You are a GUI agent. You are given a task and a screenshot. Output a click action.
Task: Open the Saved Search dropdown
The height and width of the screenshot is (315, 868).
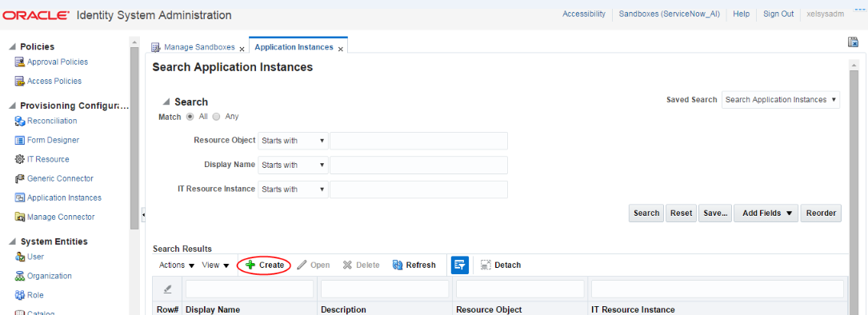[x=781, y=100]
